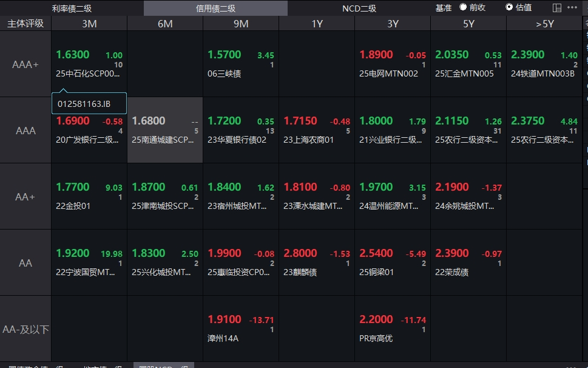Image resolution: width=588 pixels, height=368 pixels.
Task: Open the 23麒麟债 bond cell
Action: tap(317, 263)
